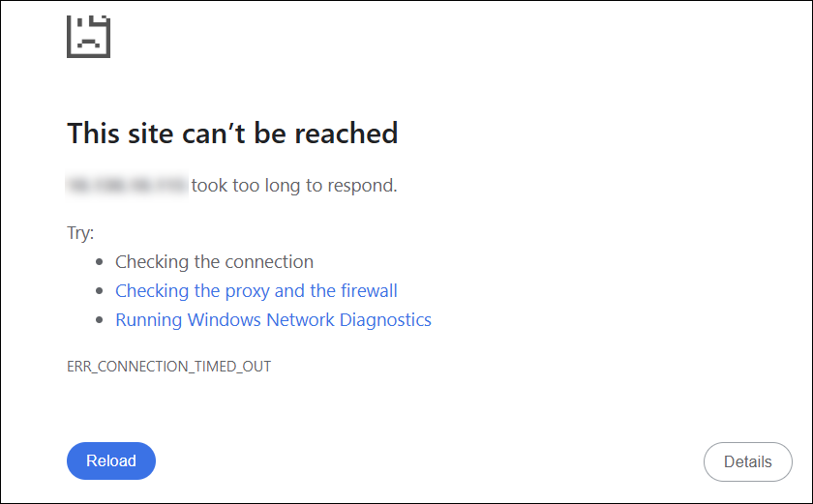
Task: Click the word 'reached' in the heading
Action: tap(346, 133)
